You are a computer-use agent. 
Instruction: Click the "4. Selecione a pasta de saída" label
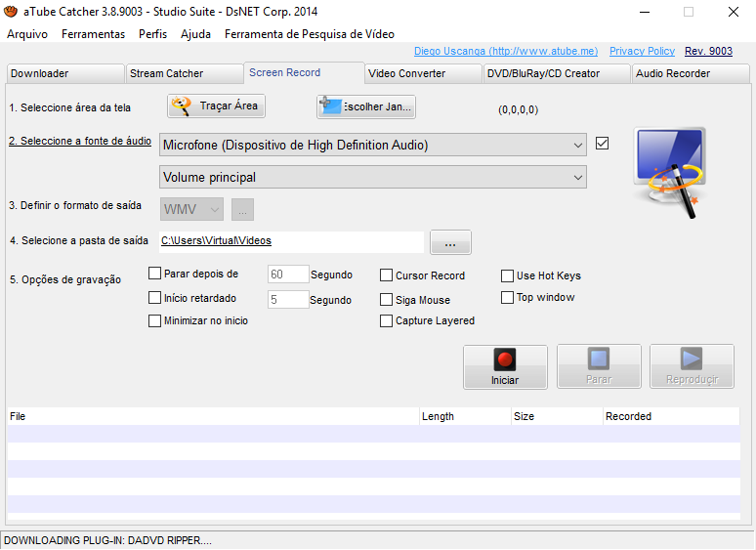[79, 240]
